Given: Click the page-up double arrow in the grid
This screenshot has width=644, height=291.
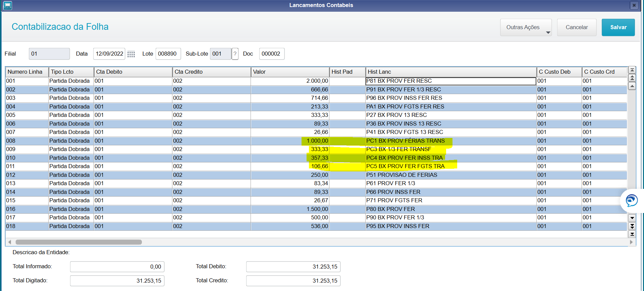Looking at the screenshot, I should coord(632,78).
